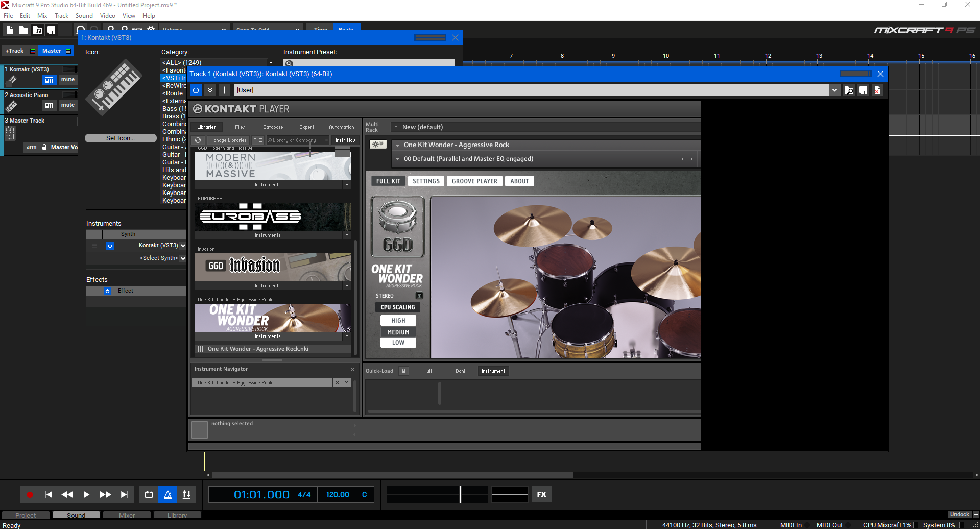
Task: Open the Video menu
Action: (x=108, y=16)
